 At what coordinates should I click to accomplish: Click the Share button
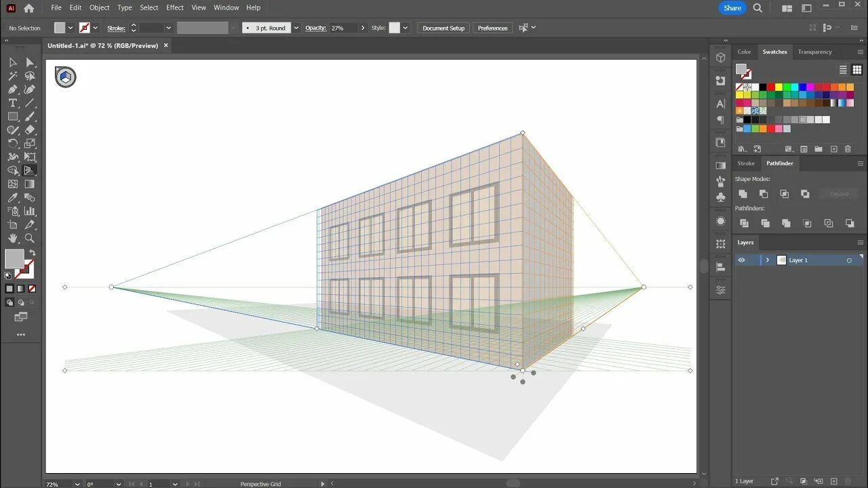pyautogui.click(x=732, y=8)
